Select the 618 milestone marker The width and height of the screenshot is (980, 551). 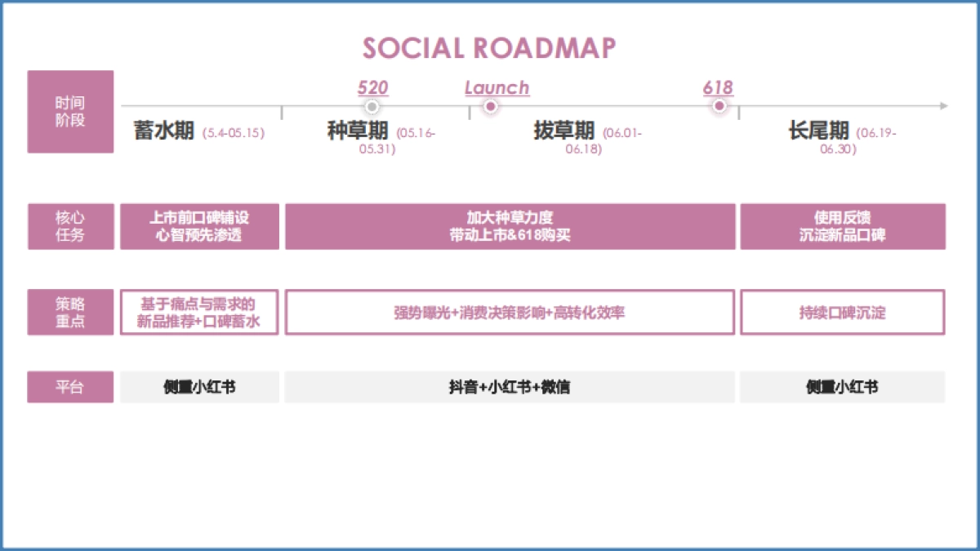[x=719, y=106]
